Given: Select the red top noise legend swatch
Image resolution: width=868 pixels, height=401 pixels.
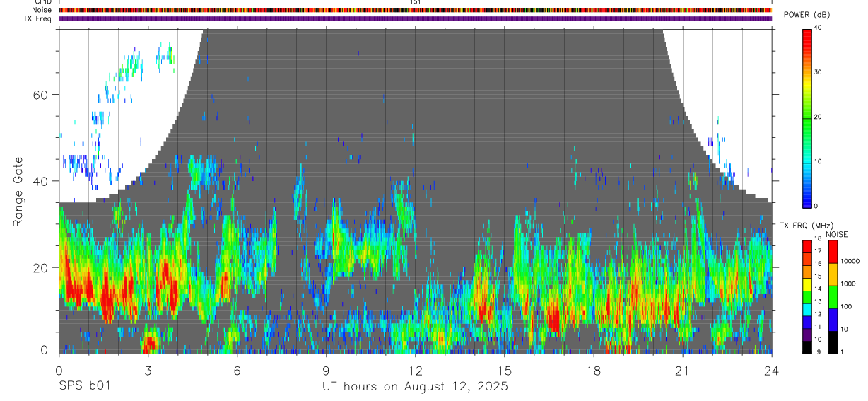Looking at the screenshot, I should click(x=833, y=252).
